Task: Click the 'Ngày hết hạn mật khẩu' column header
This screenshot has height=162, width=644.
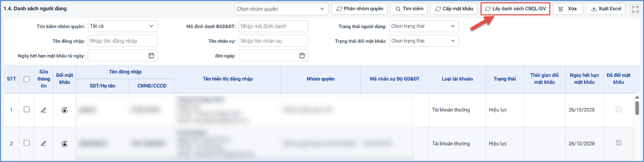Action: click(584, 79)
